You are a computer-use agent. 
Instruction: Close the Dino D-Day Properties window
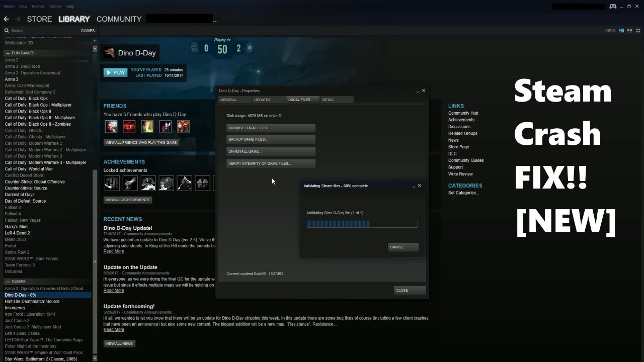click(423, 90)
